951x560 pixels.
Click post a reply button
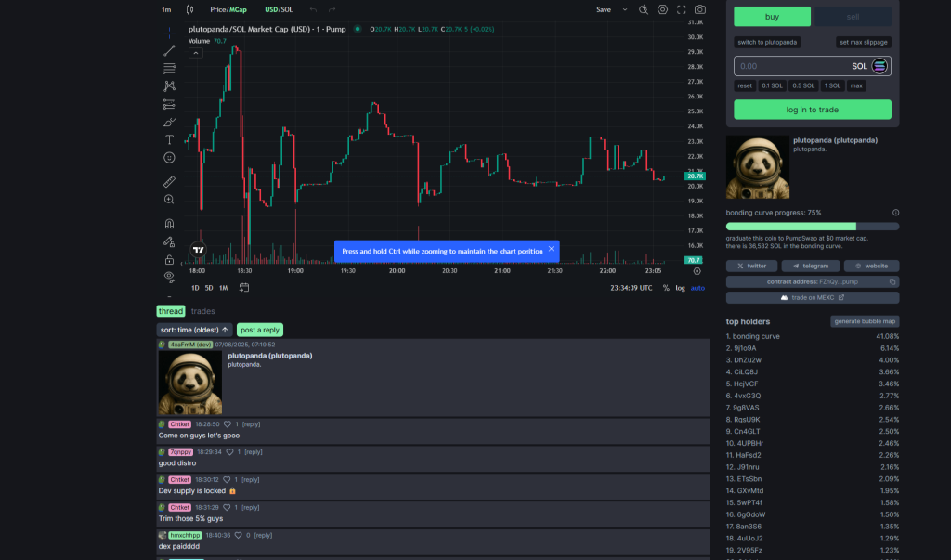[260, 330]
